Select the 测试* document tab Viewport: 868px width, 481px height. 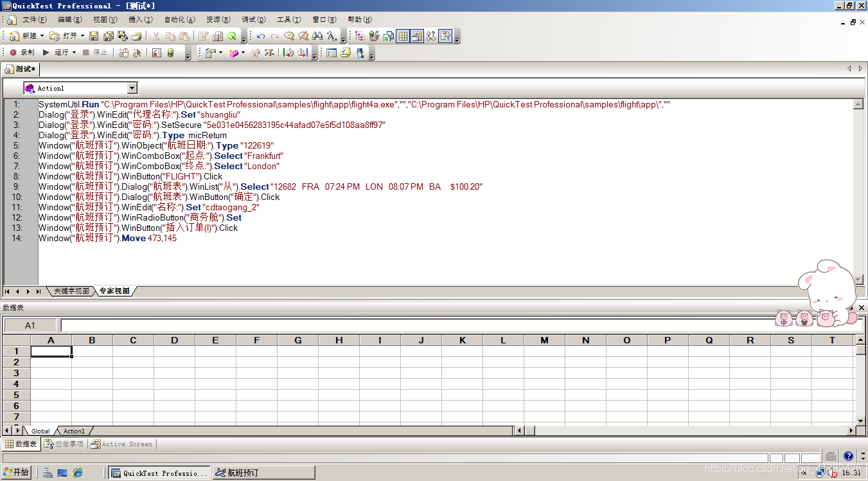point(21,69)
